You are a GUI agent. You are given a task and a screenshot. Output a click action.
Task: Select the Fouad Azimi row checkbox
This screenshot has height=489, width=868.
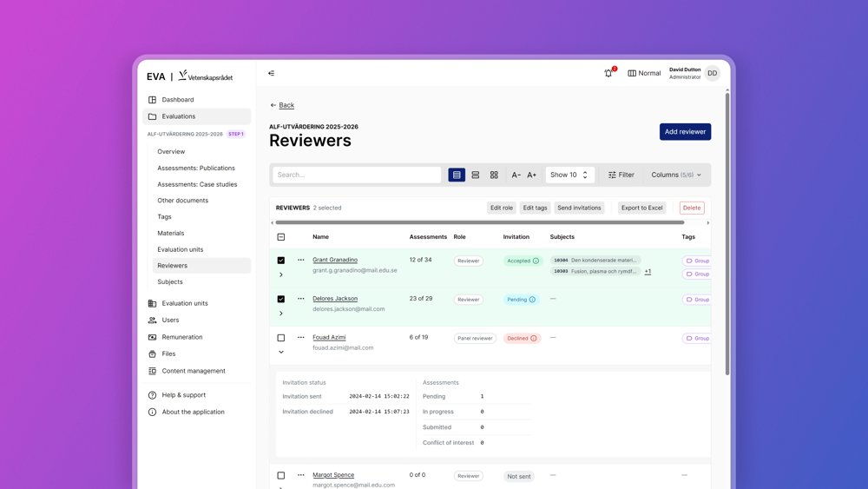(281, 338)
